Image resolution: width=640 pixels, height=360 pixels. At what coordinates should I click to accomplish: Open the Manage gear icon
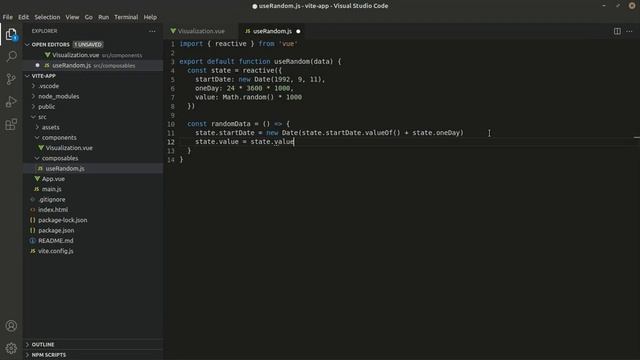[x=11, y=348]
